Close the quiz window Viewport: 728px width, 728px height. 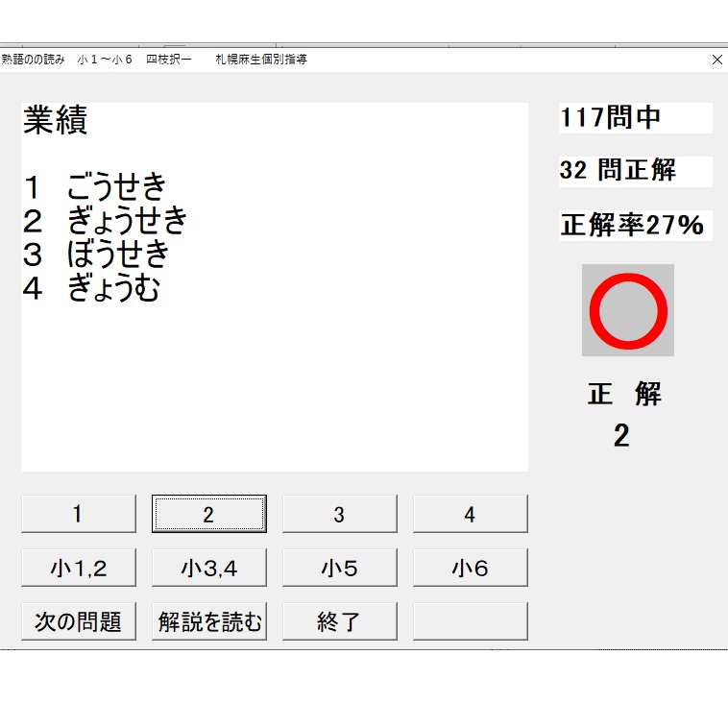click(716, 60)
